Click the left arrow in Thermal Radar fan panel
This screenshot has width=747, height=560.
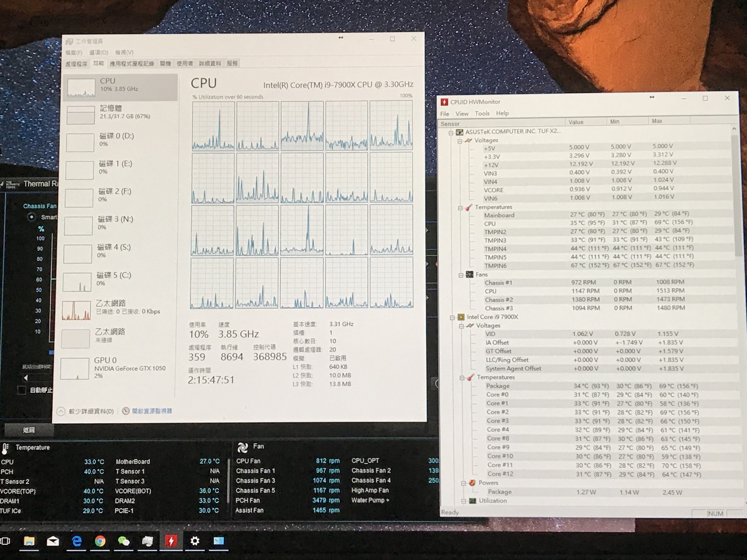click(x=26, y=378)
